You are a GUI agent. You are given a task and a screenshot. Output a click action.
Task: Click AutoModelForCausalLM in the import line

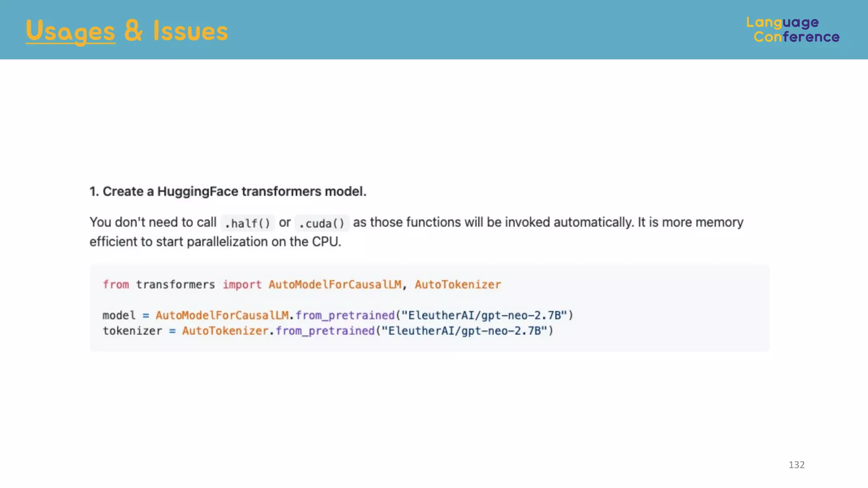coord(335,285)
